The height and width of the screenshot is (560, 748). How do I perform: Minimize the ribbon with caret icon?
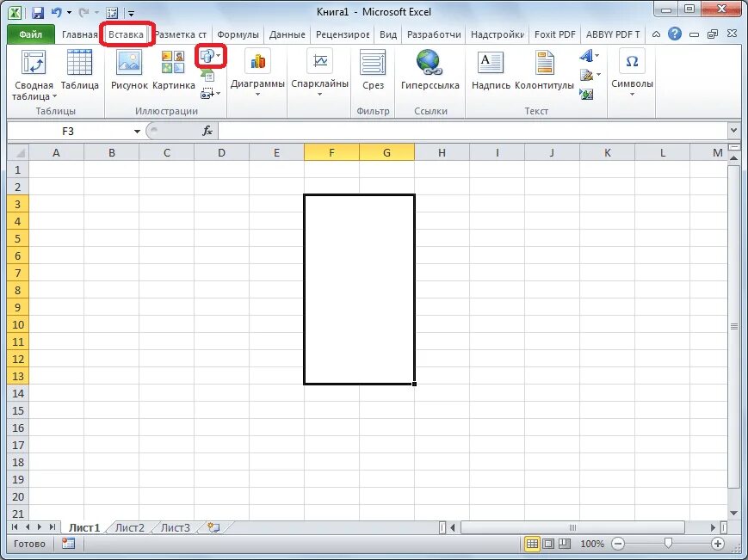(657, 34)
